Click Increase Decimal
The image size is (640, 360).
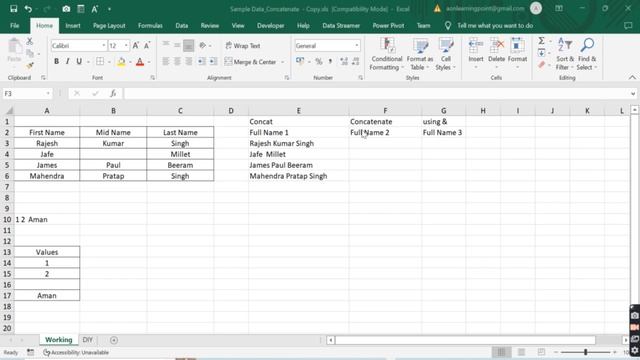point(344,62)
